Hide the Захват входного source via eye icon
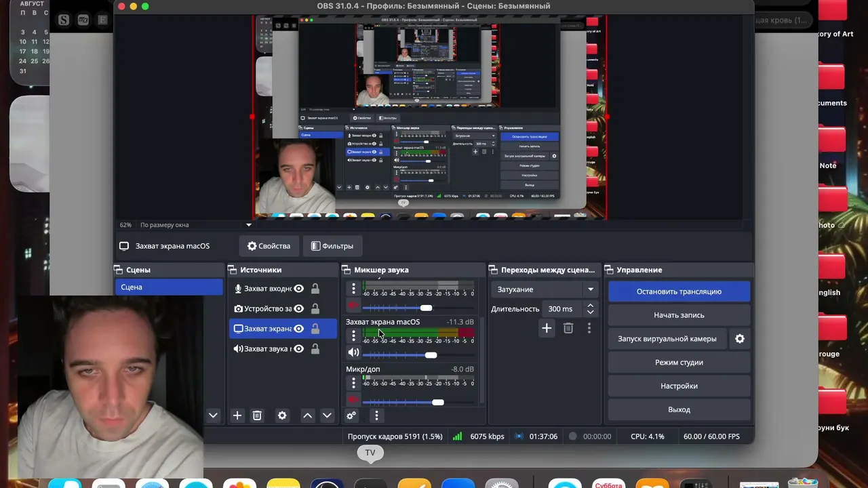 pos(298,289)
